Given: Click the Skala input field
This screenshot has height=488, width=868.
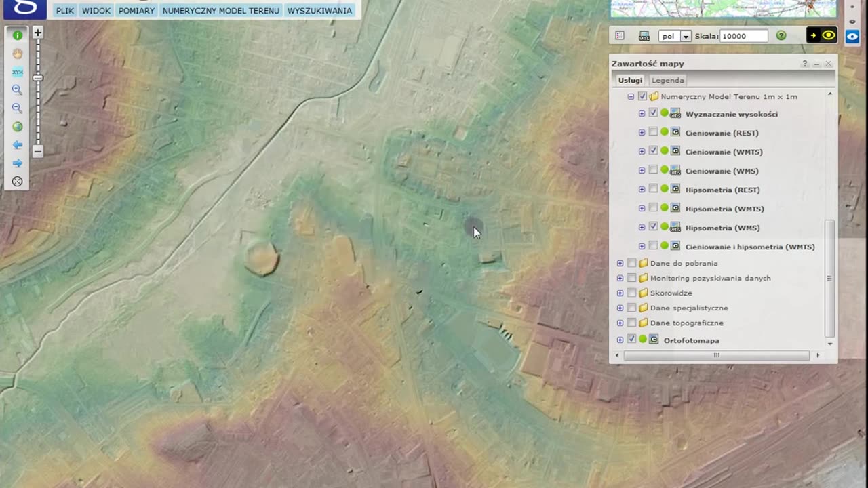Looking at the screenshot, I should tap(744, 36).
